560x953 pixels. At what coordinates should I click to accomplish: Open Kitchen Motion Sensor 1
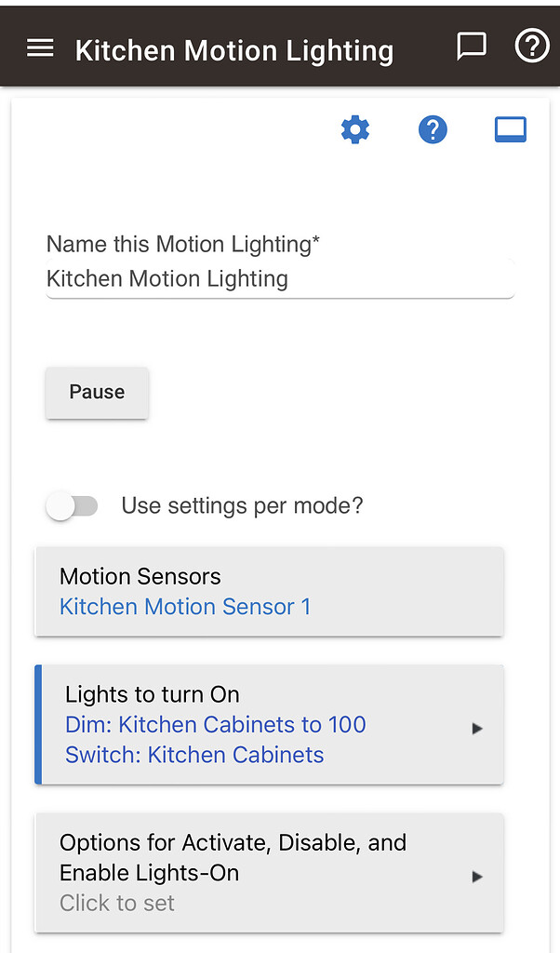pyautogui.click(x=184, y=607)
